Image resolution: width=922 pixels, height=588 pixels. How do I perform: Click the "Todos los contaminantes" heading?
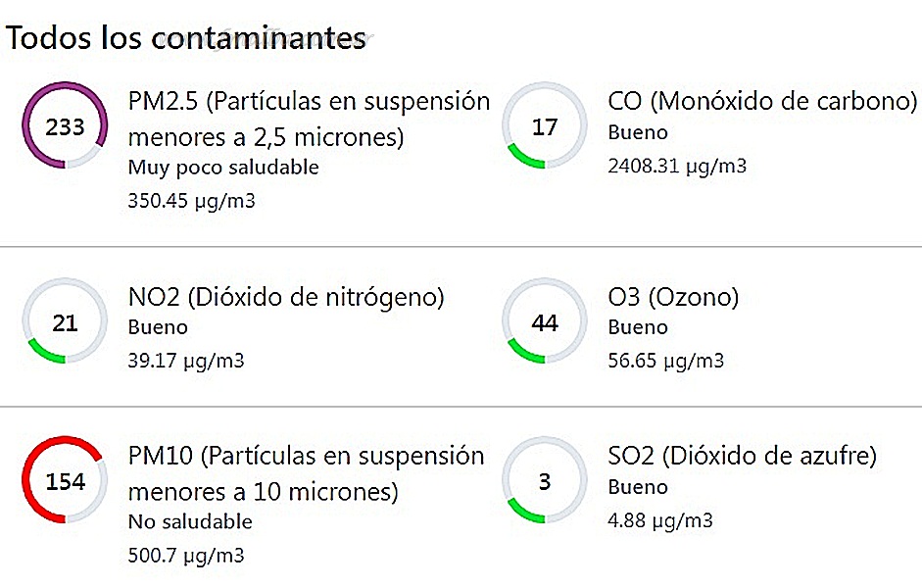(186, 39)
